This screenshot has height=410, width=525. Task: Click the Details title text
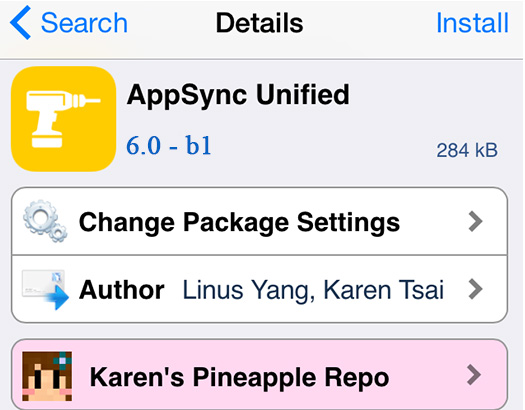tap(259, 23)
